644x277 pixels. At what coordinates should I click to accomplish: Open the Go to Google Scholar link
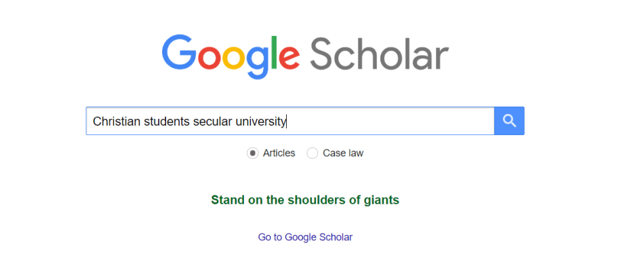coord(305,237)
